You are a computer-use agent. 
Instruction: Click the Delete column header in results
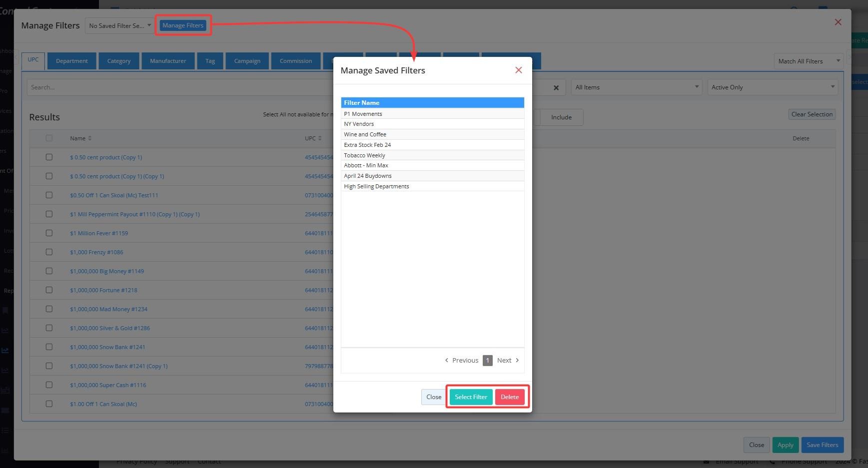801,138
